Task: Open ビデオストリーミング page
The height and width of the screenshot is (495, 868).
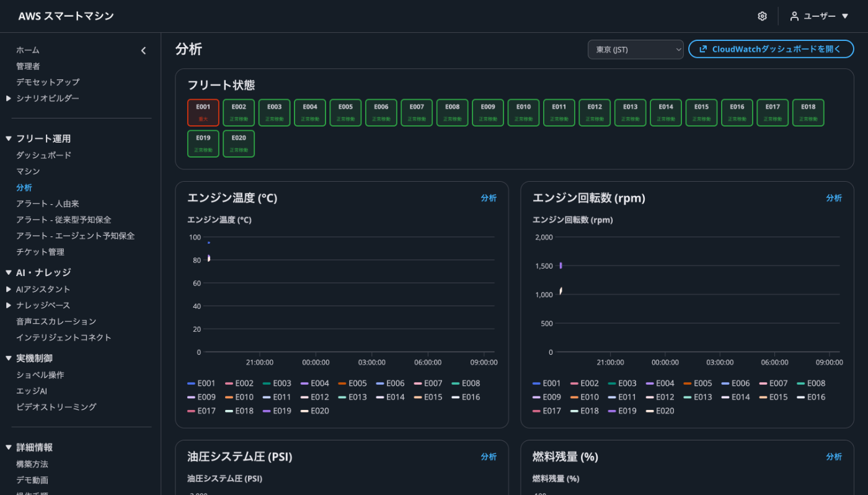Action: coord(56,407)
